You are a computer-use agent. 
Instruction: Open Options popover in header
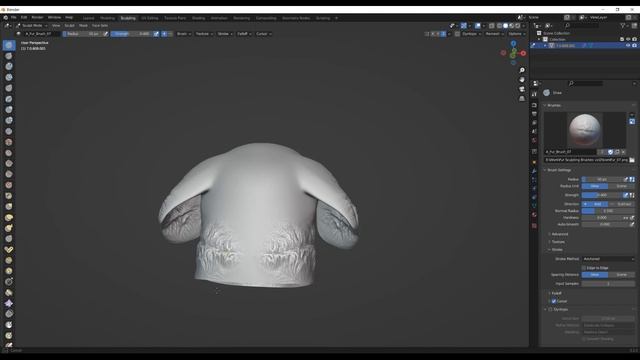tap(516, 34)
